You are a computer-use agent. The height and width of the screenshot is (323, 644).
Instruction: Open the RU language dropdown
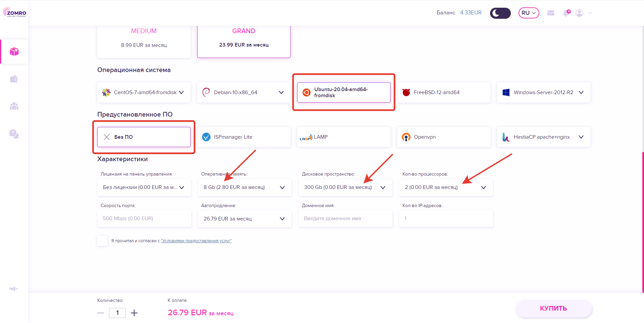click(529, 13)
